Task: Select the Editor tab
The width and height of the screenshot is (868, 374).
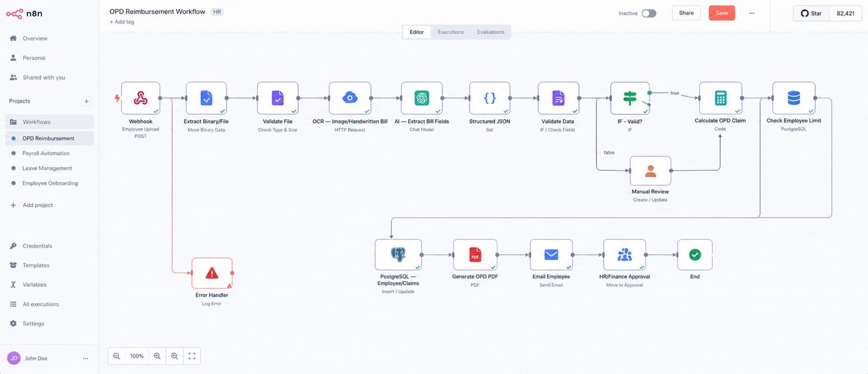Action: [x=417, y=32]
